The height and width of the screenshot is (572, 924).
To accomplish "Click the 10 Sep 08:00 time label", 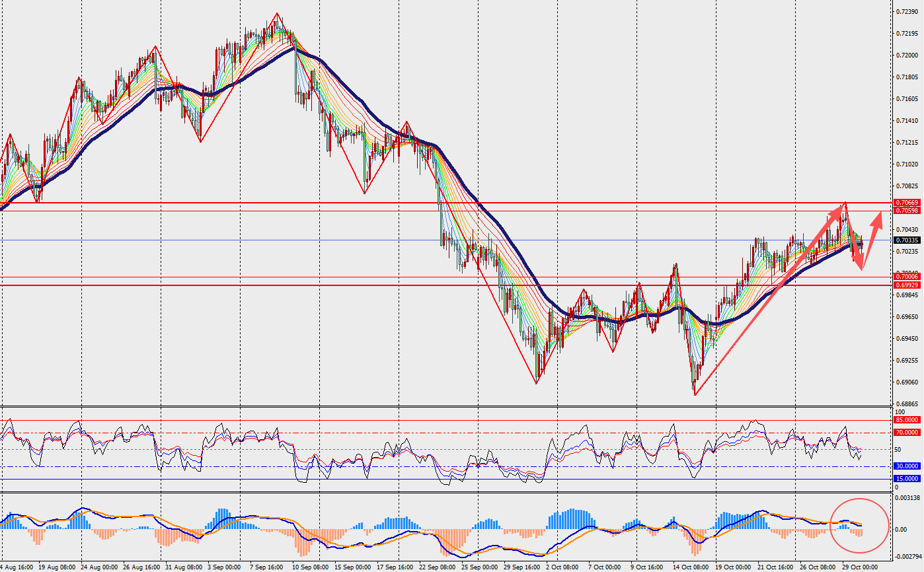I will click(x=312, y=567).
